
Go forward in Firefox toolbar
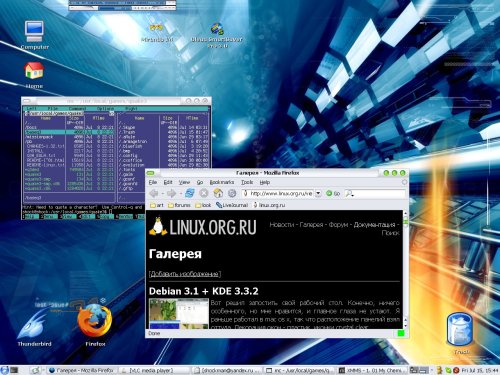click(x=171, y=193)
